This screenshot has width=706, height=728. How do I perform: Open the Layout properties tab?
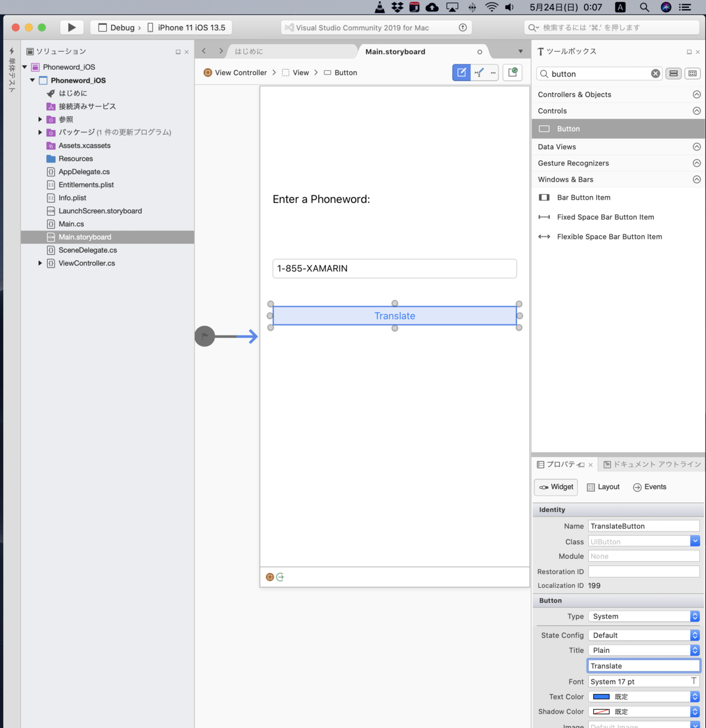(603, 487)
